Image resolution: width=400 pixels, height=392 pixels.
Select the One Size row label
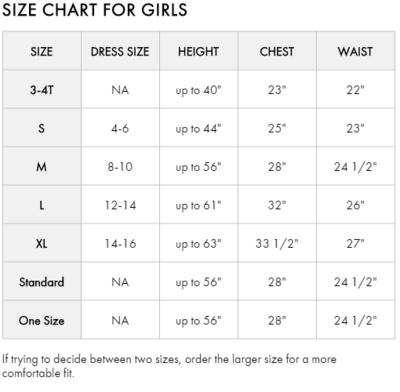[42, 321]
